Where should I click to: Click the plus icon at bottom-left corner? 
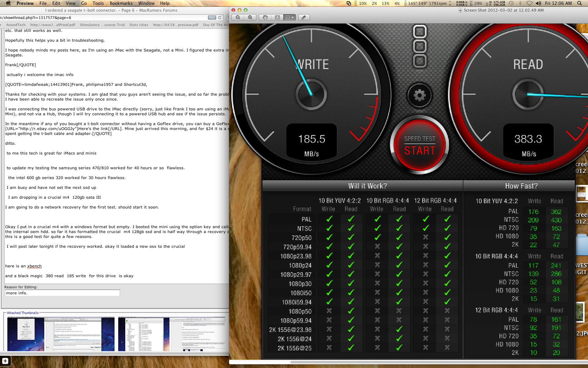pos(5,361)
